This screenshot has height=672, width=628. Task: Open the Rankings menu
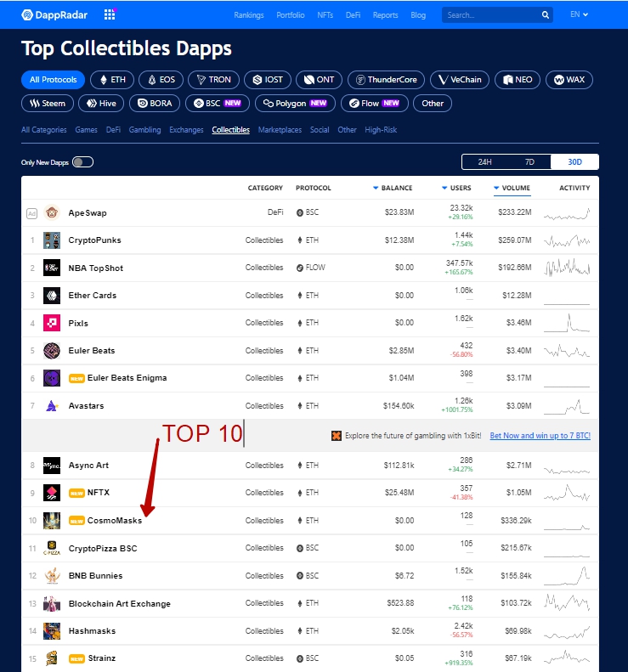click(x=249, y=15)
